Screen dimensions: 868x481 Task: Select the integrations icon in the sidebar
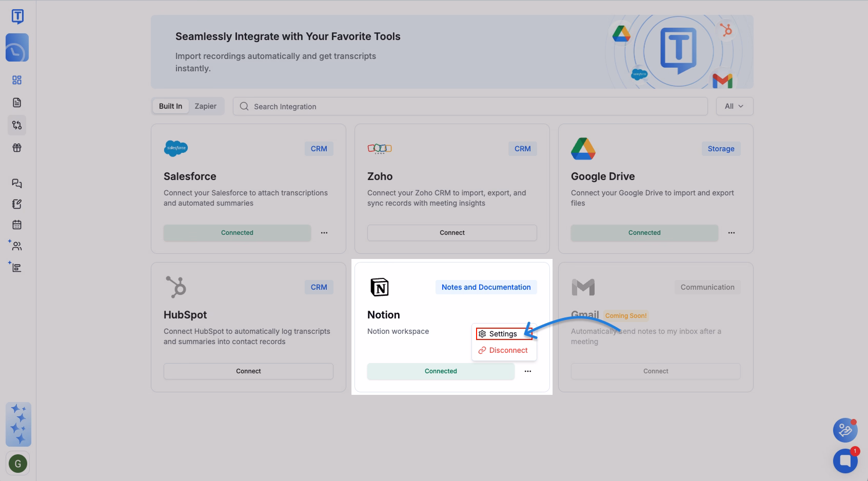[x=17, y=125]
